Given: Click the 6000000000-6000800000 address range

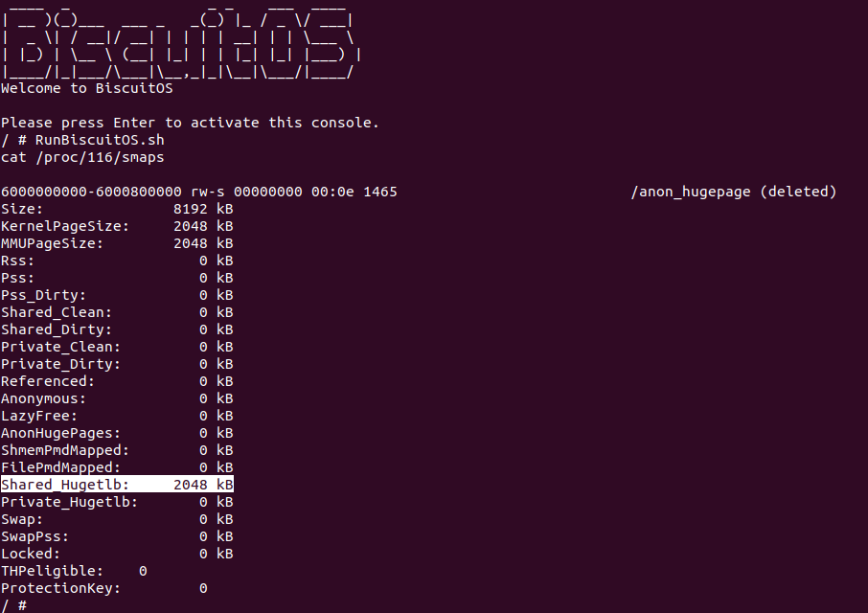Looking at the screenshot, I should point(91,192).
